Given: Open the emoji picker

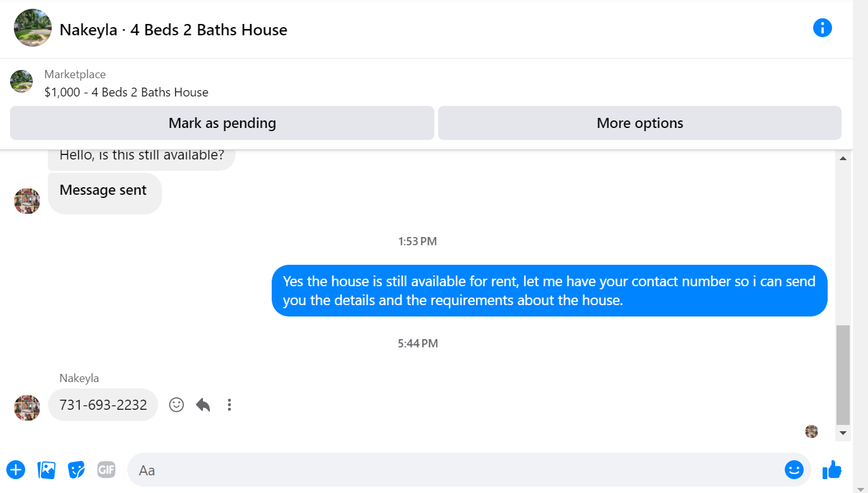Looking at the screenshot, I should [x=794, y=470].
